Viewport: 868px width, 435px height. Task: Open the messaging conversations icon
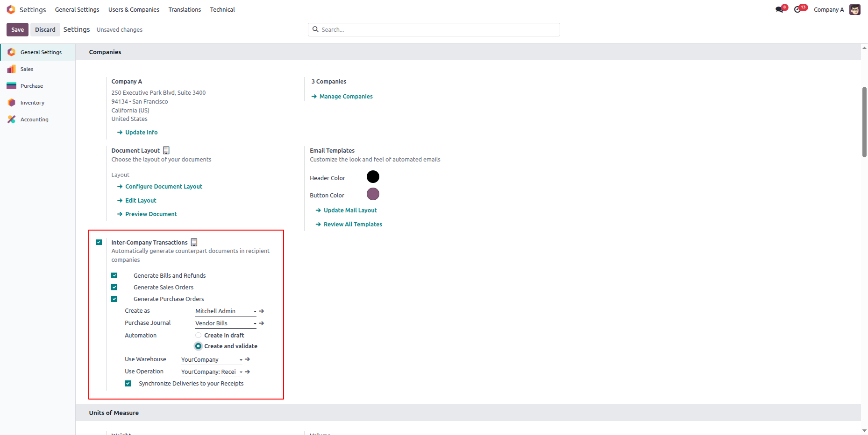(x=779, y=8)
